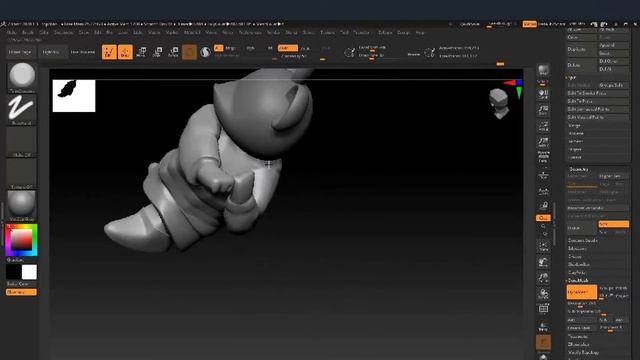
Task: Toggle the Floor grid icon
Action: pyautogui.click(x=543, y=176)
